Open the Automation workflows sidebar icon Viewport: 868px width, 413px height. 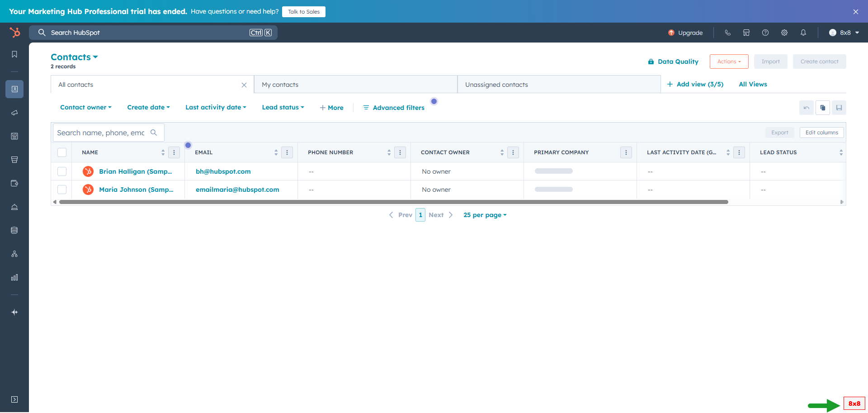click(x=14, y=254)
